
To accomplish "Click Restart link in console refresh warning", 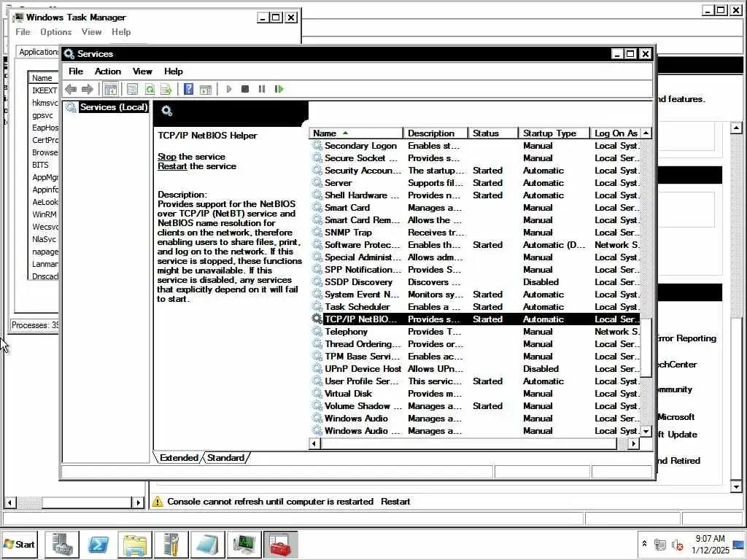I will coord(395,502).
